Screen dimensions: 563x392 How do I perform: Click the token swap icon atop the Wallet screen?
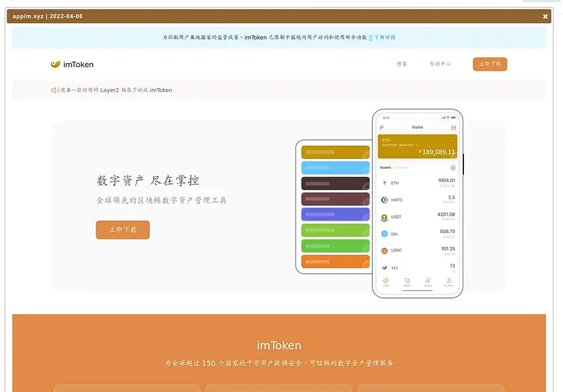point(453,127)
